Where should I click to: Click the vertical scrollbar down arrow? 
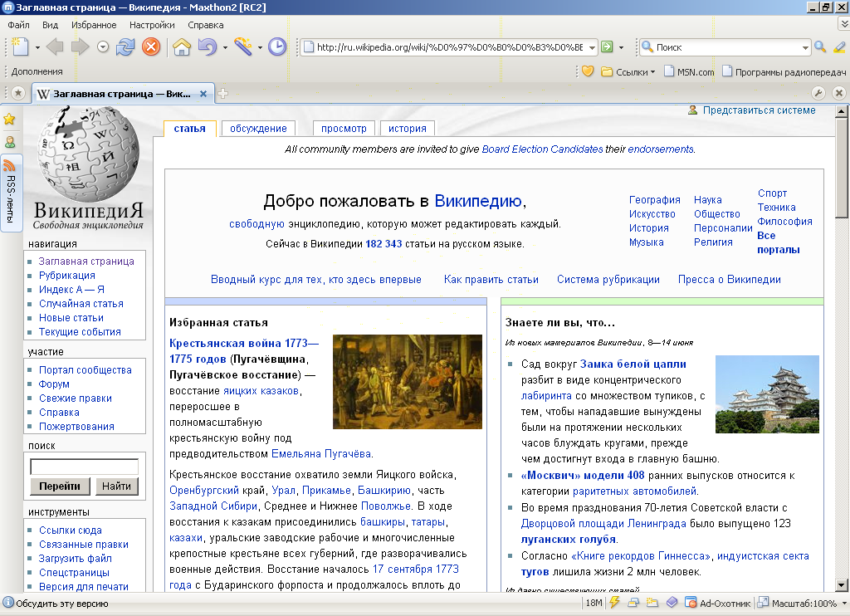coord(842,585)
